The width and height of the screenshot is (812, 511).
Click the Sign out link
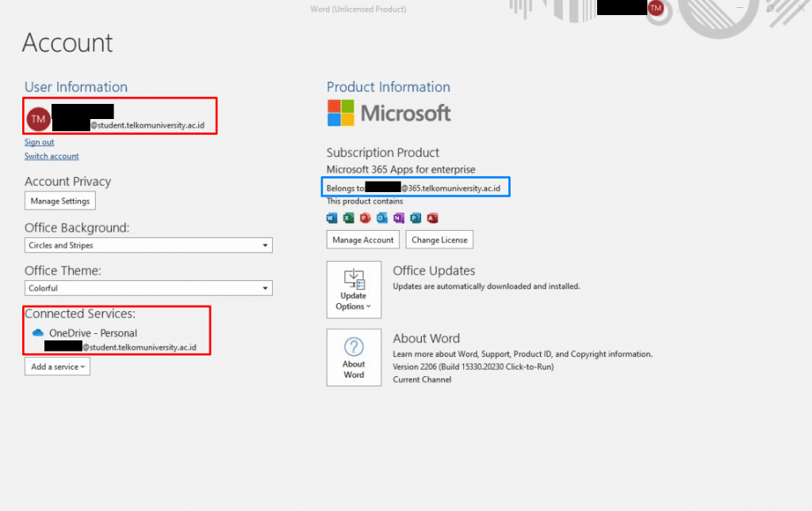pyautogui.click(x=39, y=142)
